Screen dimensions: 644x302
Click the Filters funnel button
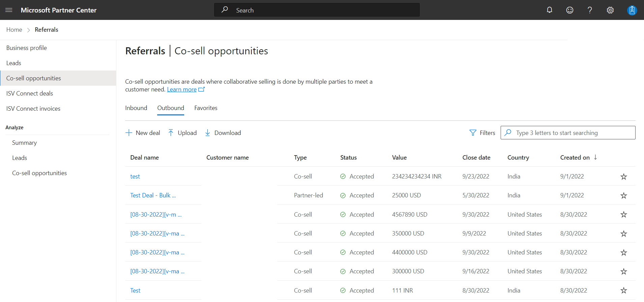point(482,133)
